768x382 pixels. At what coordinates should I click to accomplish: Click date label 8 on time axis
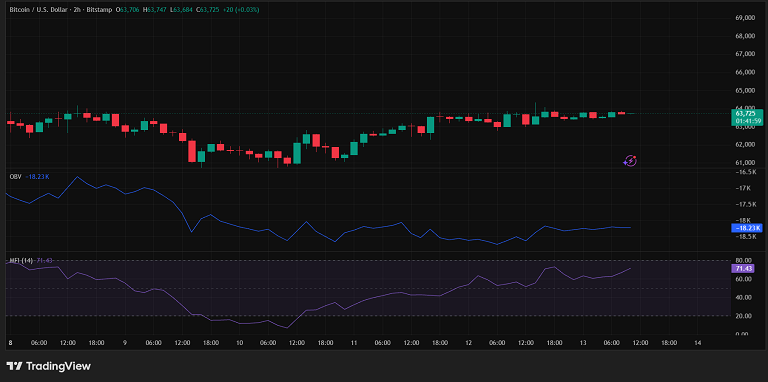[x=10, y=343]
